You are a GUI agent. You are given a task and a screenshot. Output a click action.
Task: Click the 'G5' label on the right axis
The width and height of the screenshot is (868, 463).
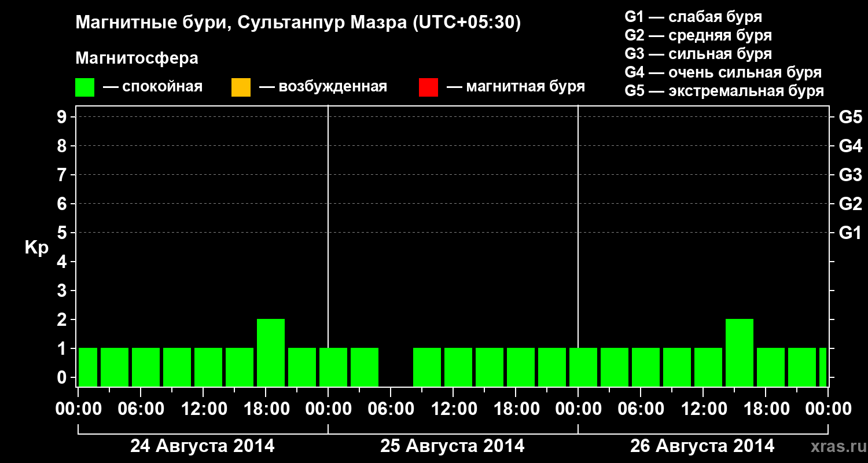click(x=851, y=117)
